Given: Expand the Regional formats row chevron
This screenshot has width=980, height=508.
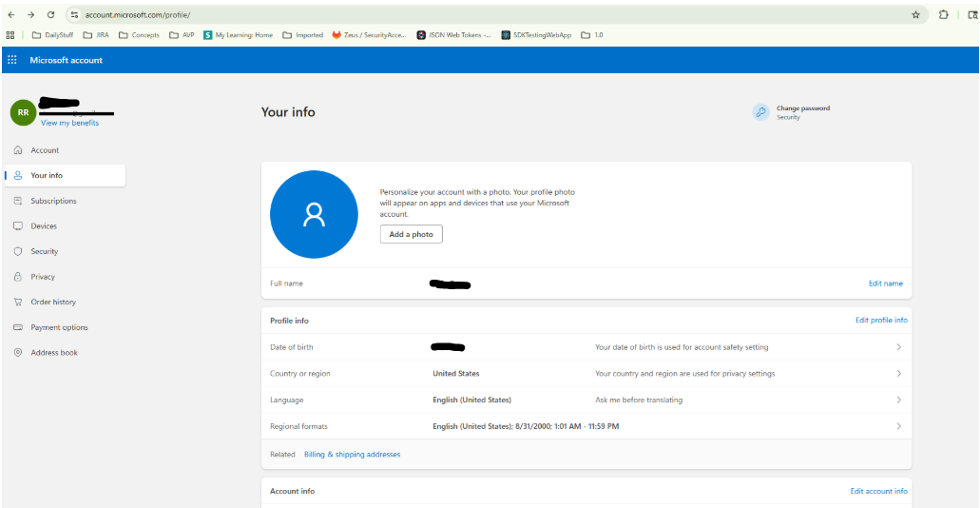Looking at the screenshot, I should [899, 426].
